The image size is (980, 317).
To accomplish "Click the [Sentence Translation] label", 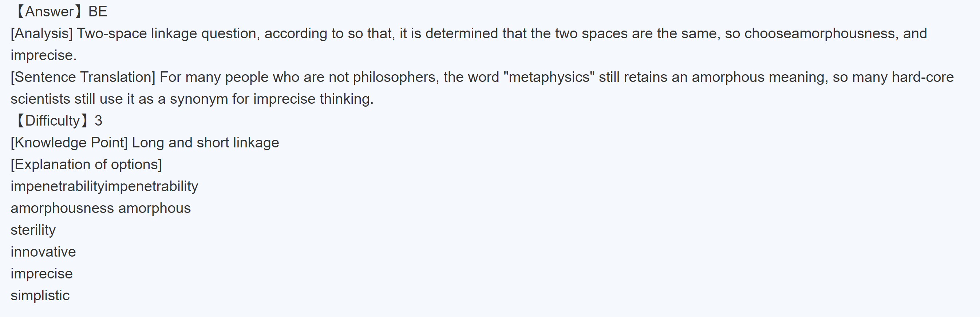I will click(83, 77).
